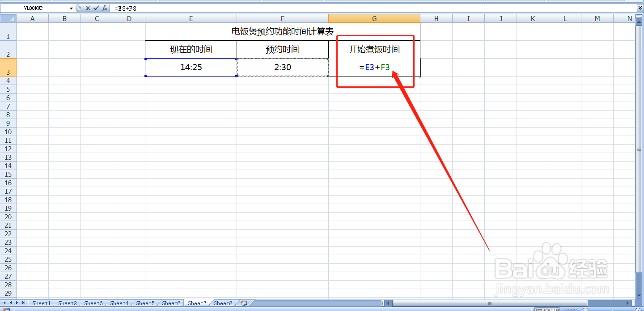This screenshot has width=644, height=311.
Task: Select column A header
Action: (32, 18)
